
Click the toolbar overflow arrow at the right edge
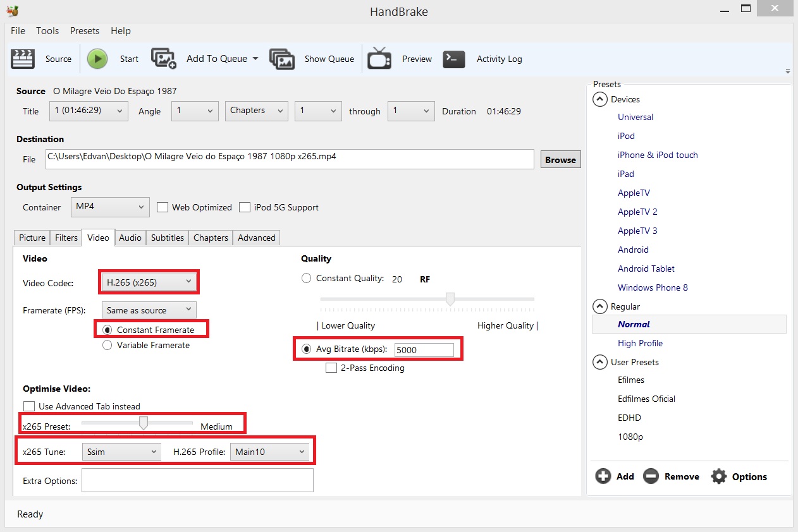point(788,71)
